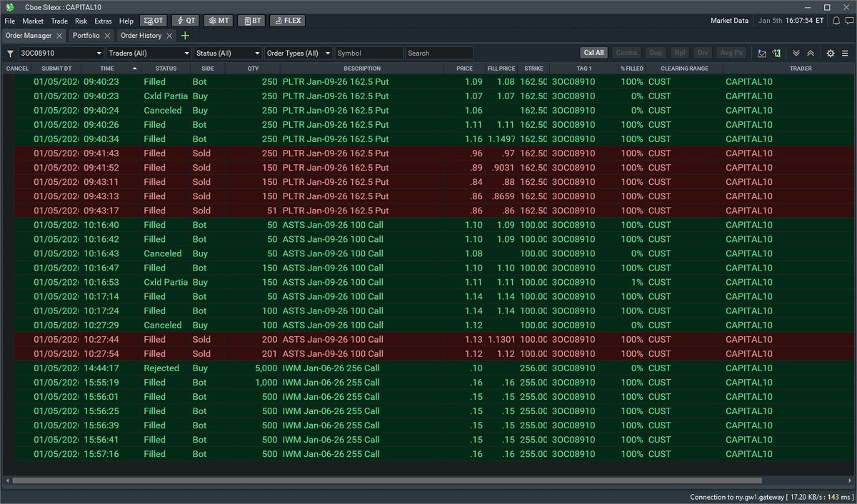Image resolution: width=857 pixels, height=504 pixels.
Task: Open the Trade menu
Action: tap(60, 21)
